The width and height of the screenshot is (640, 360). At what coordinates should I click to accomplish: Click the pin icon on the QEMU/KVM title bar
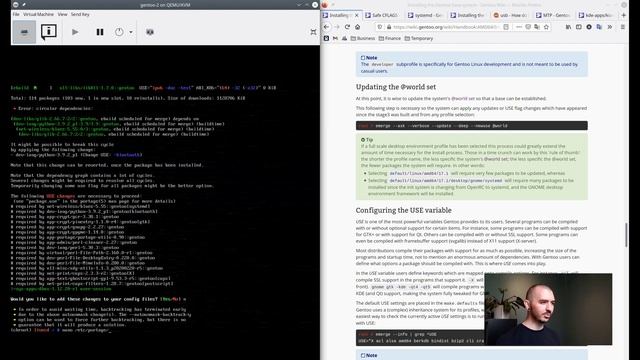pyautogui.click(x=24, y=5)
